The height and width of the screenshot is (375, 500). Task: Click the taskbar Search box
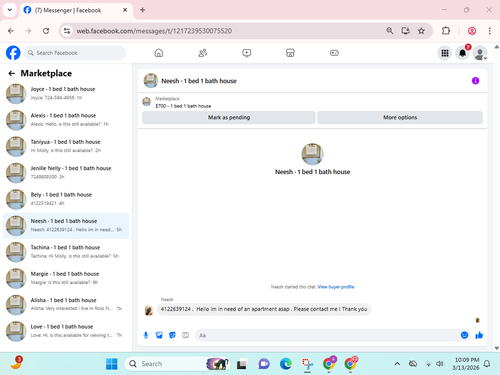click(177, 364)
